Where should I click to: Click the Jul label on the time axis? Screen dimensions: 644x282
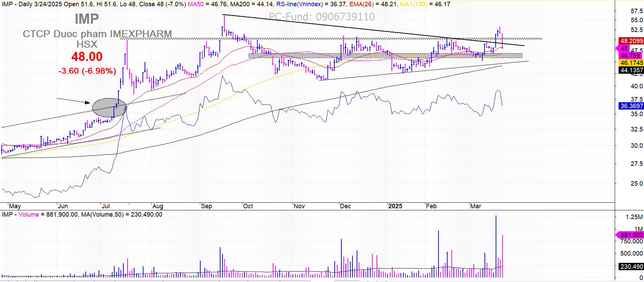click(106, 206)
